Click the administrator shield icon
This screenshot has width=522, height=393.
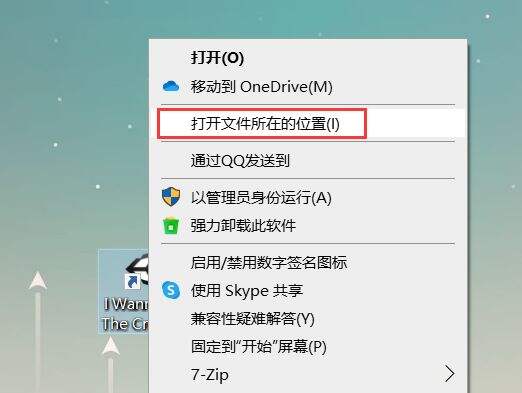tap(171, 197)
